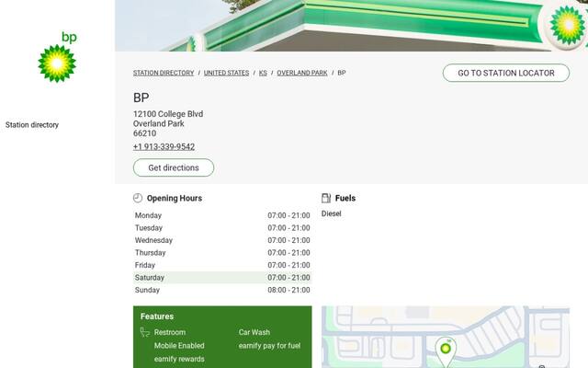Open the KS breadcrumb link

(263, 73)
